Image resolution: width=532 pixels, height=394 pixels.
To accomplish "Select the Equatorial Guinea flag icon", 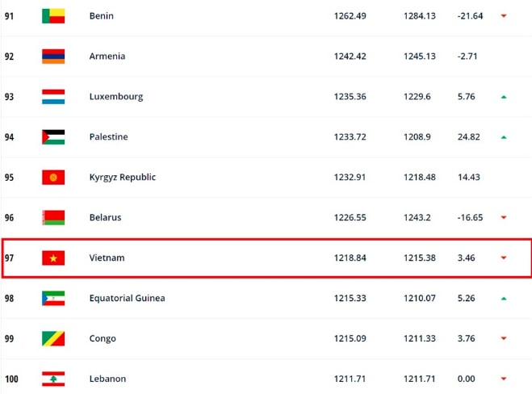I will [53, 298].
